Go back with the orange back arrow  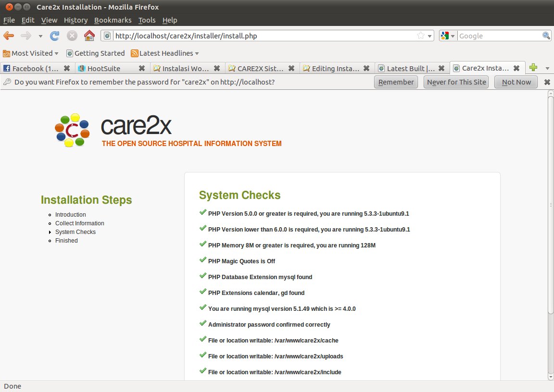point(9,36)
